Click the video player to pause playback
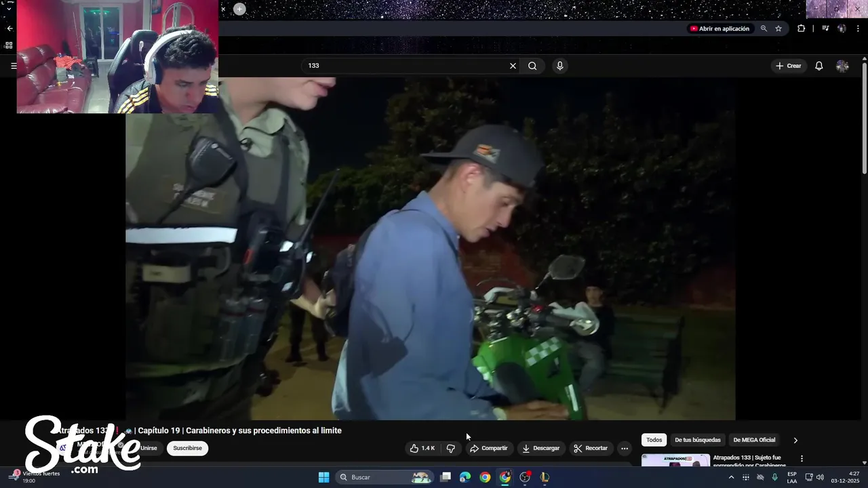The height and width of the screenshot is (488, 868). (430, 248)
